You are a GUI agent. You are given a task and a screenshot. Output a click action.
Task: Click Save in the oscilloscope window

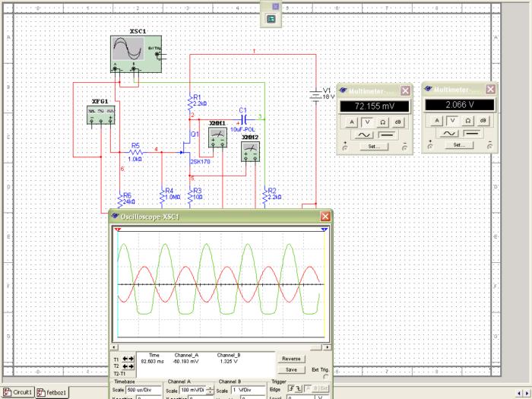pos(291,370)
